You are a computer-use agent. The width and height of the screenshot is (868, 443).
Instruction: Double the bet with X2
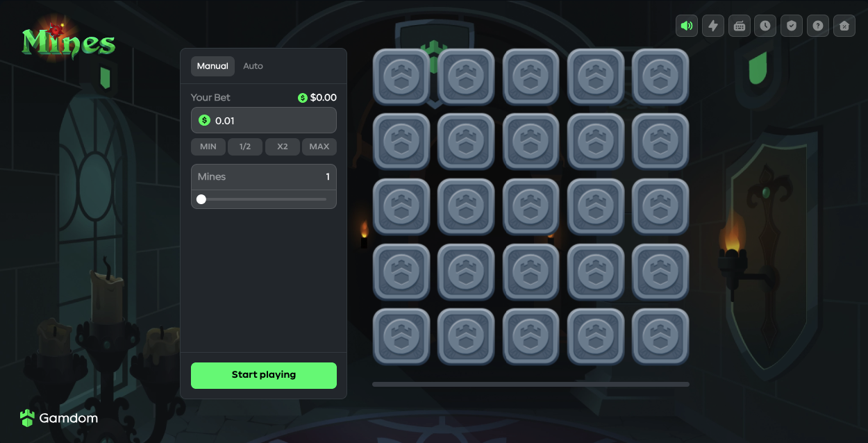283,147
